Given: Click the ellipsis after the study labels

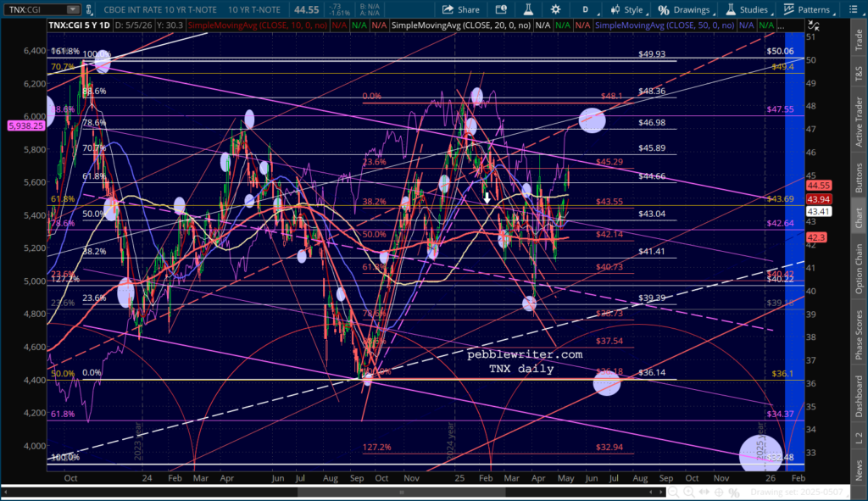Looking at the screenshot, I should [780, 25].
